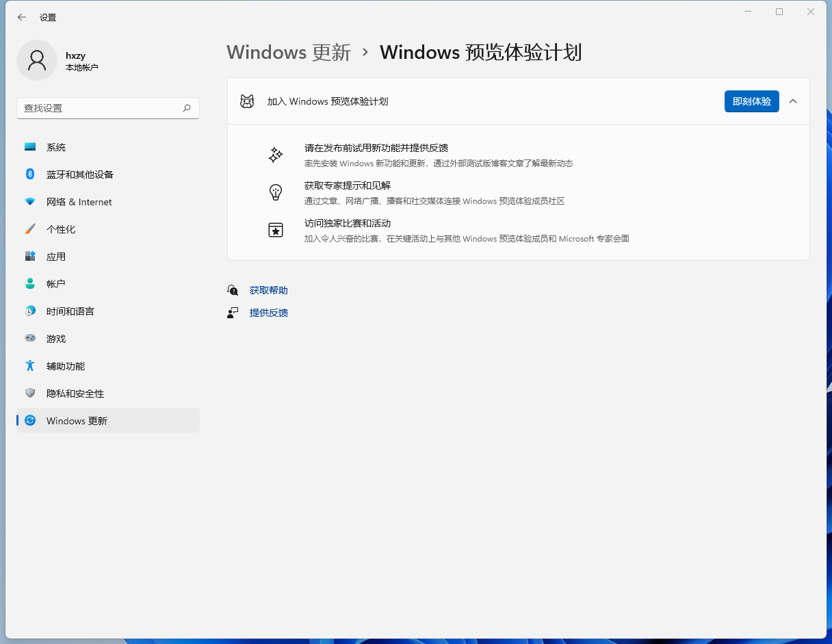Open 游戏 settings category
Image resolution: width=832 pixels, height=644 pixels.
(108, 339)
